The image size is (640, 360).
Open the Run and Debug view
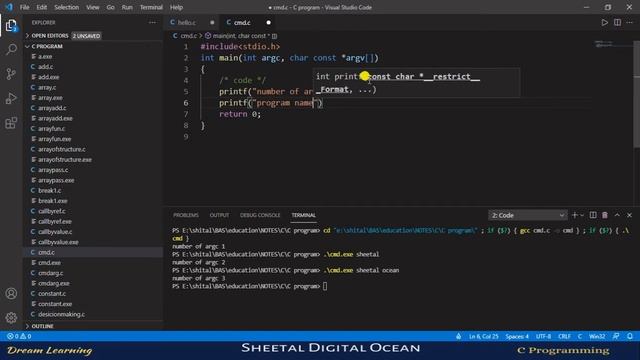point(11,98)
